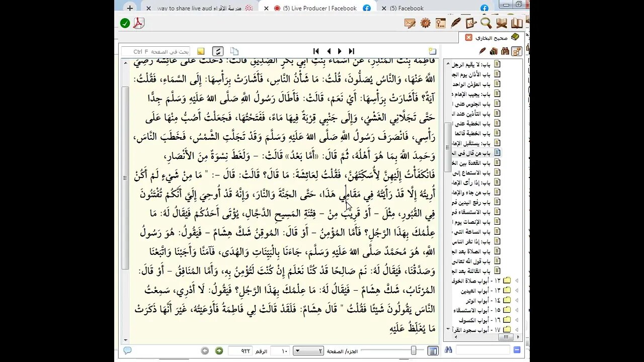The width and height of the screenshot is (644, 362).
Task: Expand the ١٥ - أبواب الاستسقاء folder
Action: 516,310
